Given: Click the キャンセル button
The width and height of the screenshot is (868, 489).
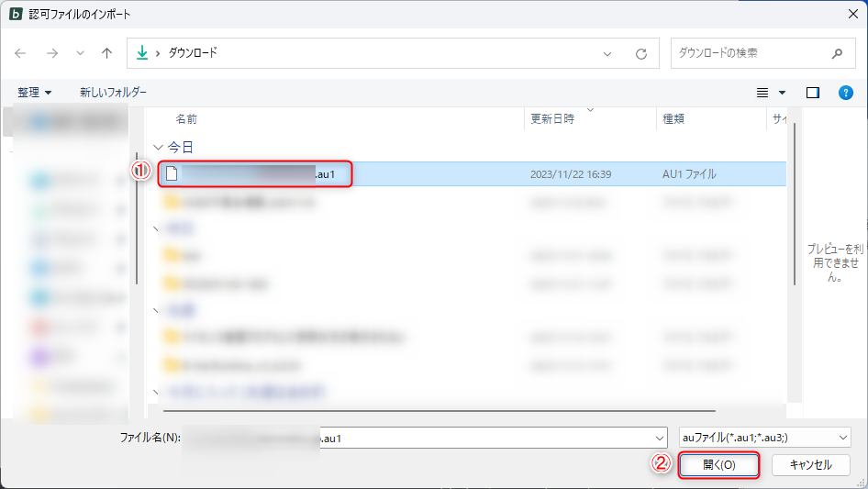Looking at the screenshot, I should [x=810, y=465].
